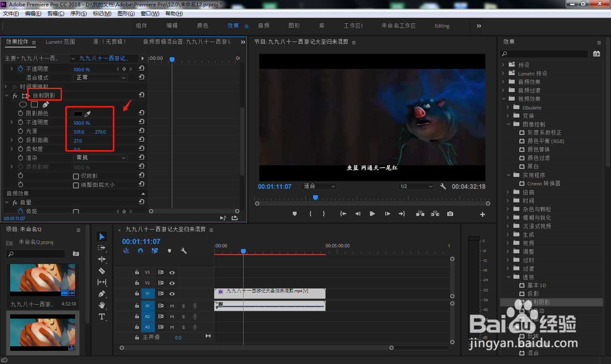Open the button editor plus icon
Image resolution: width=611 pixels, height=364 pixels.
(482, 214)
